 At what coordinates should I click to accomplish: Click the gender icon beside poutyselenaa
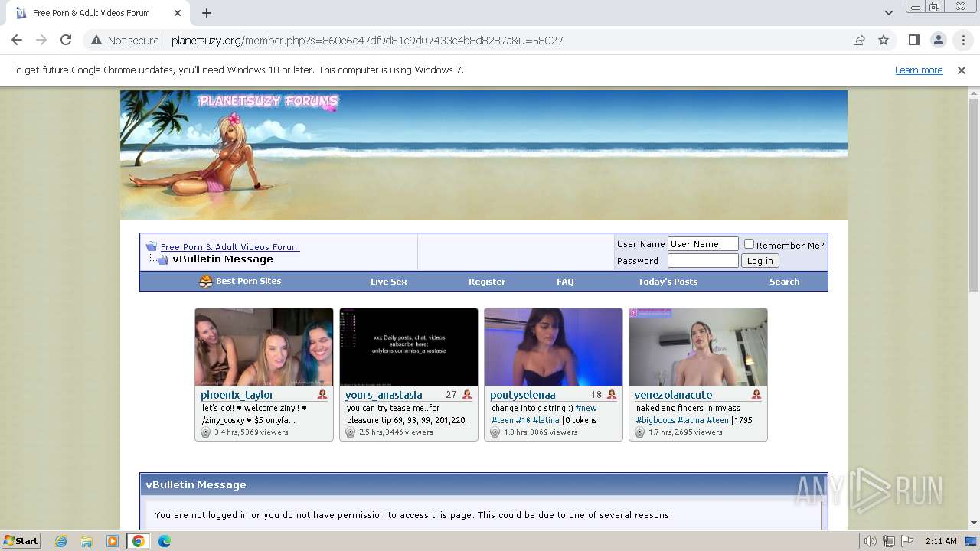point(612,395)
